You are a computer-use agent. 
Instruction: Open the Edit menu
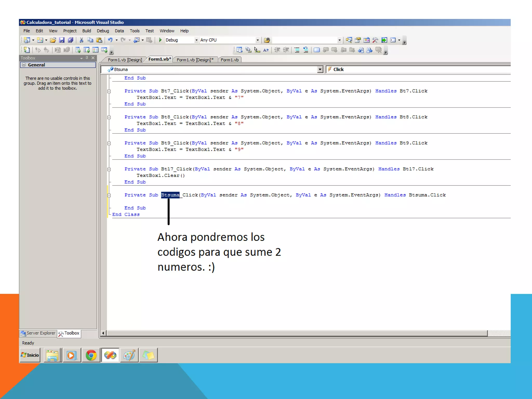(39, 31)
